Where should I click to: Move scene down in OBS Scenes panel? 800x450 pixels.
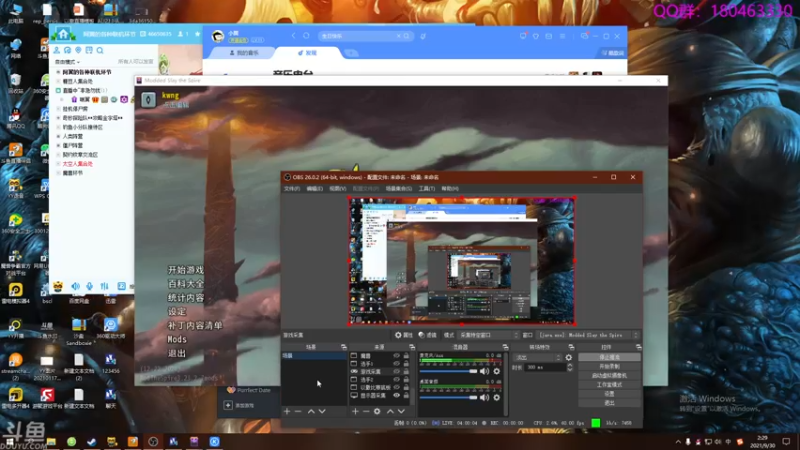(322, 411)
